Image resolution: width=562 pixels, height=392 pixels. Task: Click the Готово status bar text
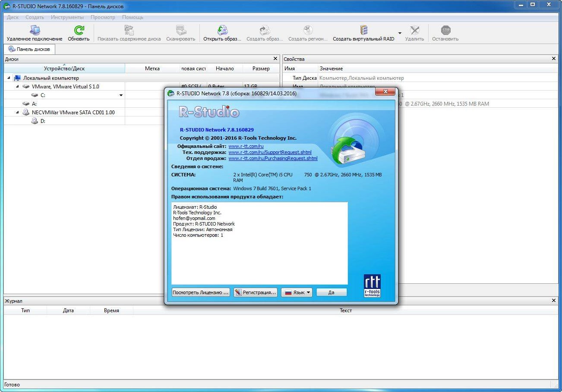tap(12, 385)
